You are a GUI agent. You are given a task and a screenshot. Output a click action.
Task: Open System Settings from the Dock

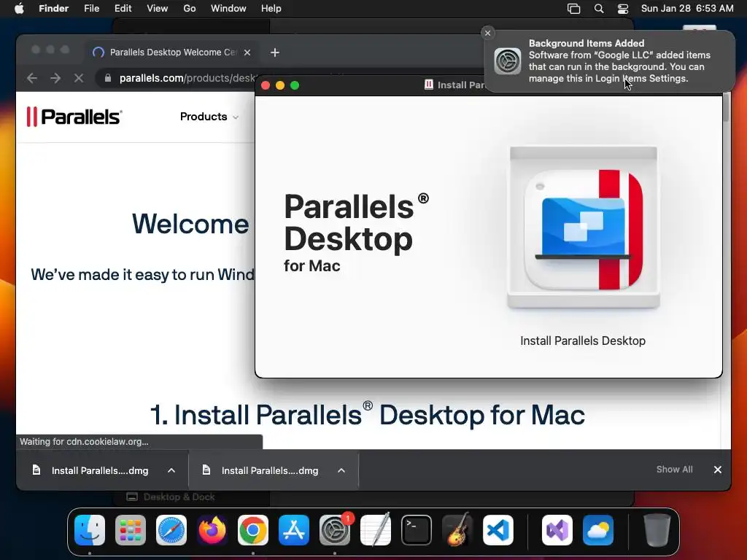pos(334,530)
